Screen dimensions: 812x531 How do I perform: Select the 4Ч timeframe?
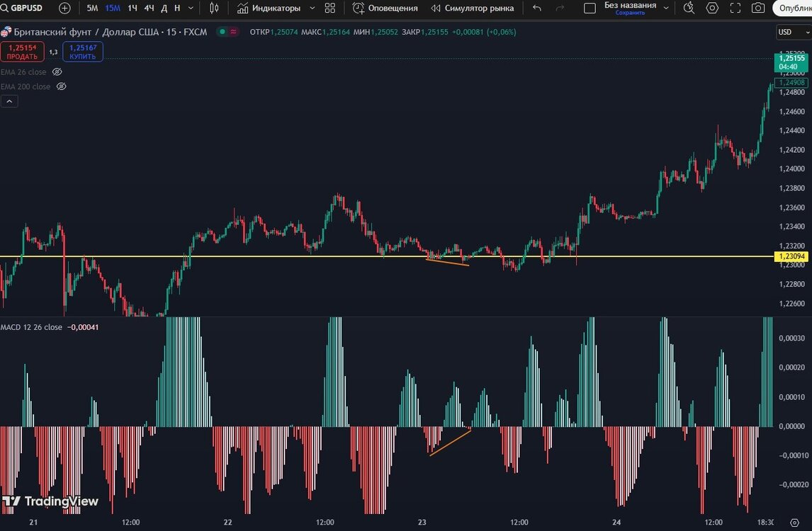(149, 8)
